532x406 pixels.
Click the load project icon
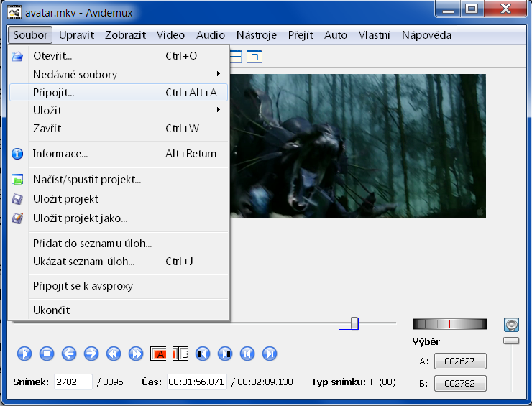[17, 180]
